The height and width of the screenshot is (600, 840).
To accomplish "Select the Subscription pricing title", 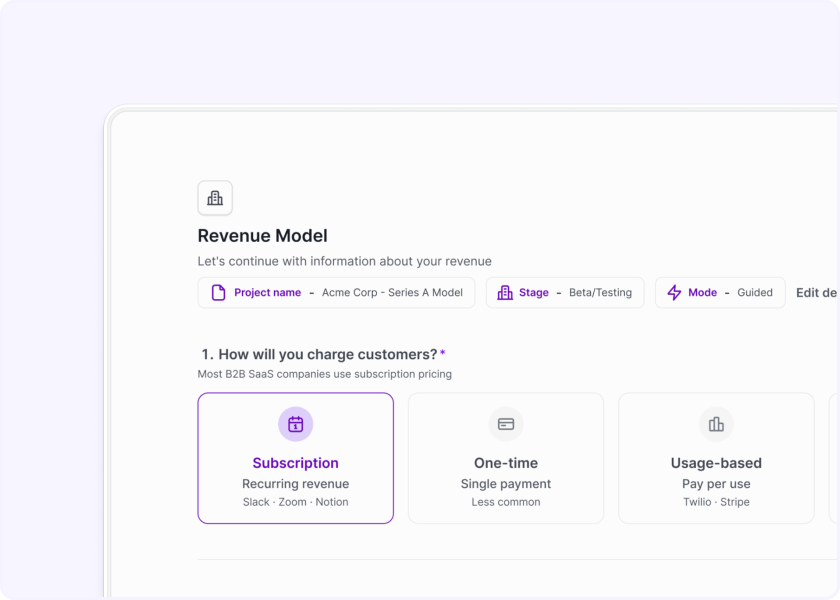I will [x=296, y=463].
